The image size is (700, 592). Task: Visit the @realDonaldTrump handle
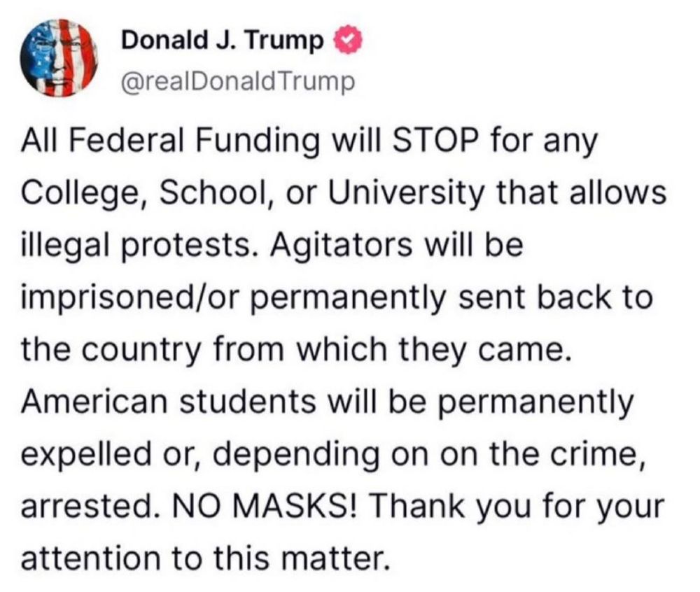(238, 82)
